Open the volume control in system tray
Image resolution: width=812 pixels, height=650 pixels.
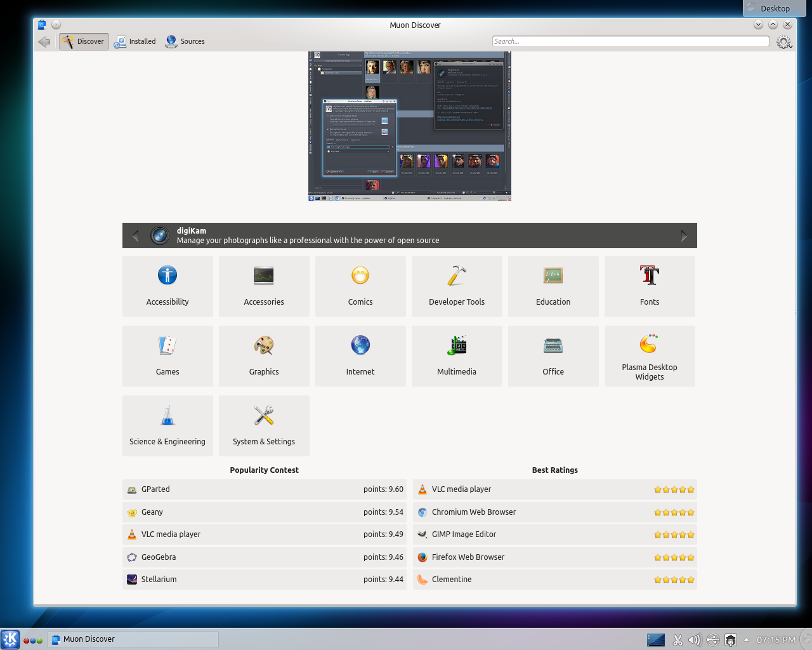pyautogui.click(x=695, y=640)
